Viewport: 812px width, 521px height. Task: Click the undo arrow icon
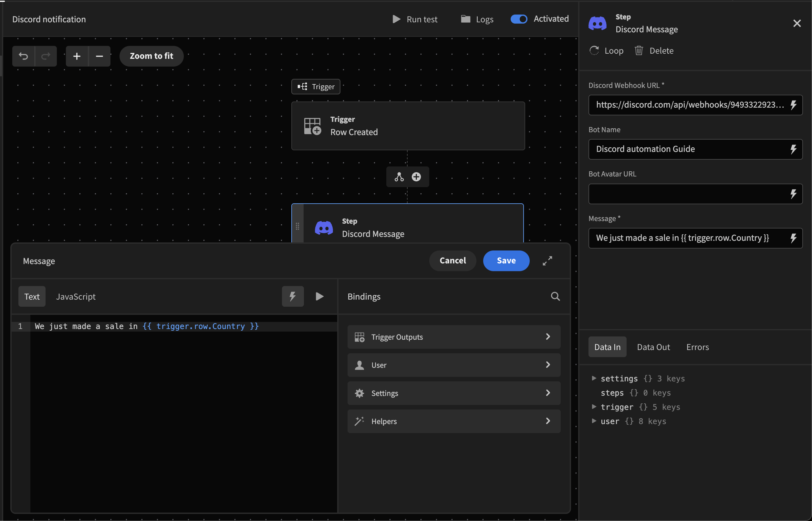click(x=23, y=56)
